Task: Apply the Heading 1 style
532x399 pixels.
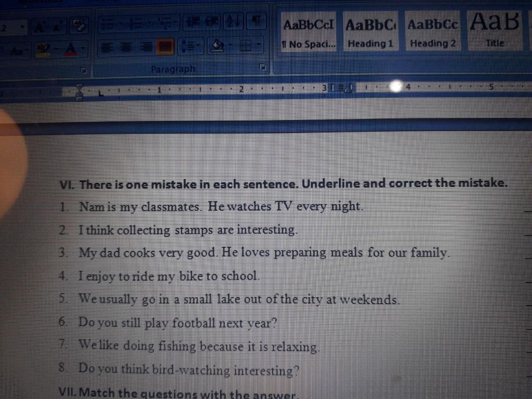Action: click(370, 31)
